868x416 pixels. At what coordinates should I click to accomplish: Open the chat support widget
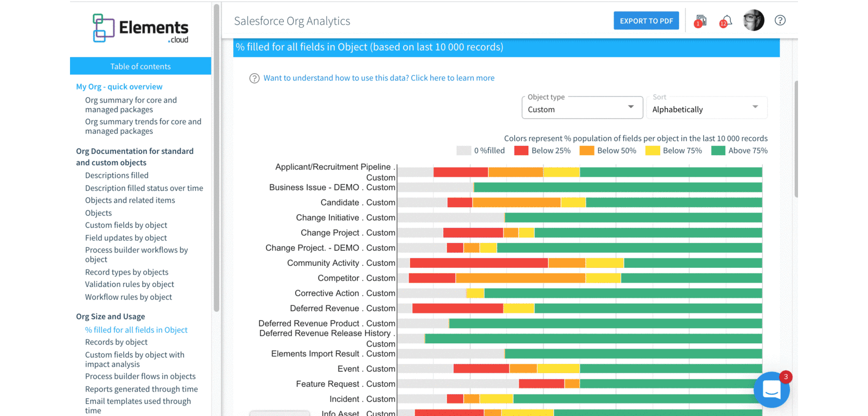coord(771,389)
